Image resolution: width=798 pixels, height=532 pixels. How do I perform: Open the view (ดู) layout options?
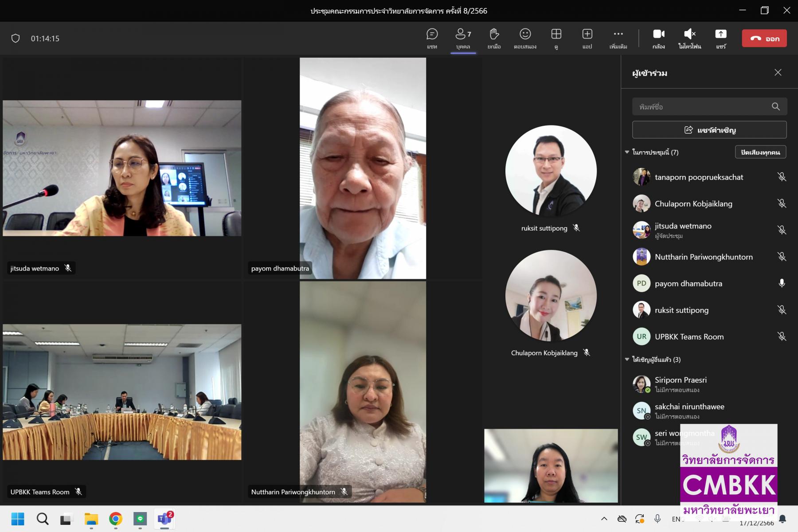(x=556, y=39)
